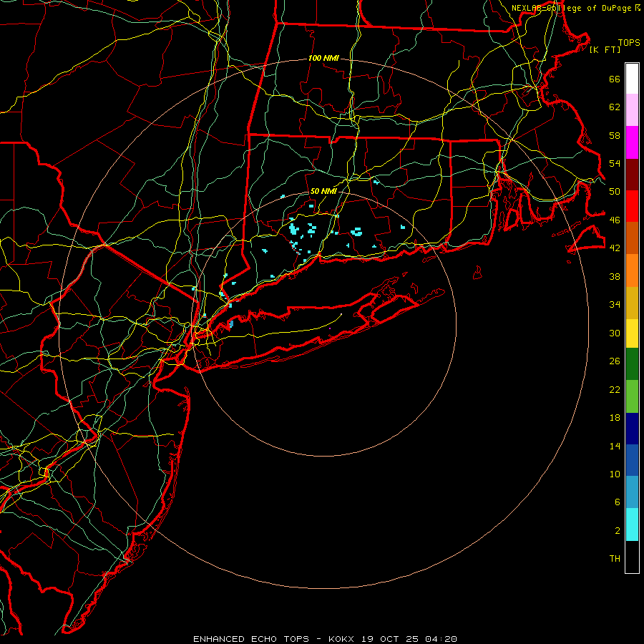Click the "66" legend value

[615, 79]
